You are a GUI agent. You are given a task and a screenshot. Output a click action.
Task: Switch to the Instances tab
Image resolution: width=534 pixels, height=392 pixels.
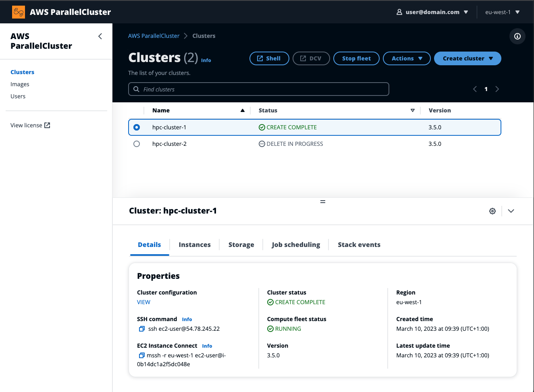tap(195, 245)
